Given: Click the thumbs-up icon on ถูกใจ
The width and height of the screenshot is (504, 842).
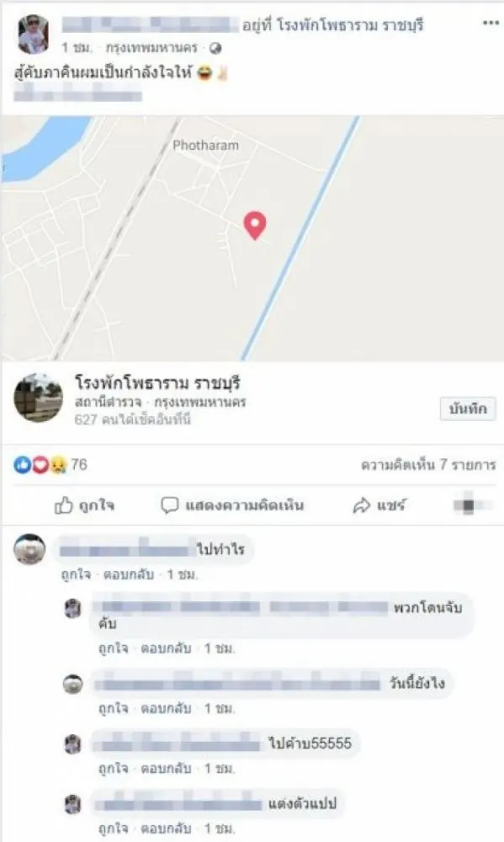Looking at the screenshot, I should tap(63, 505).
